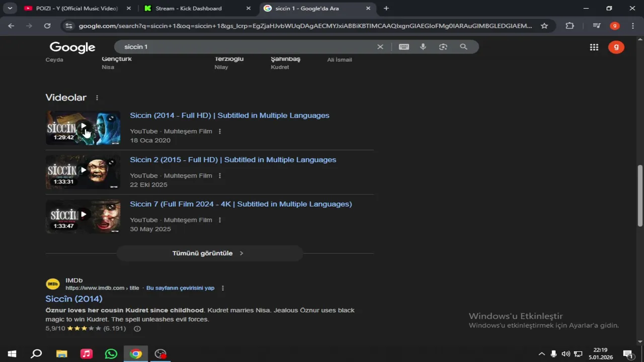Open Chrome three-dot menu
Screen dimensions: 644x362
coord(632,26)
